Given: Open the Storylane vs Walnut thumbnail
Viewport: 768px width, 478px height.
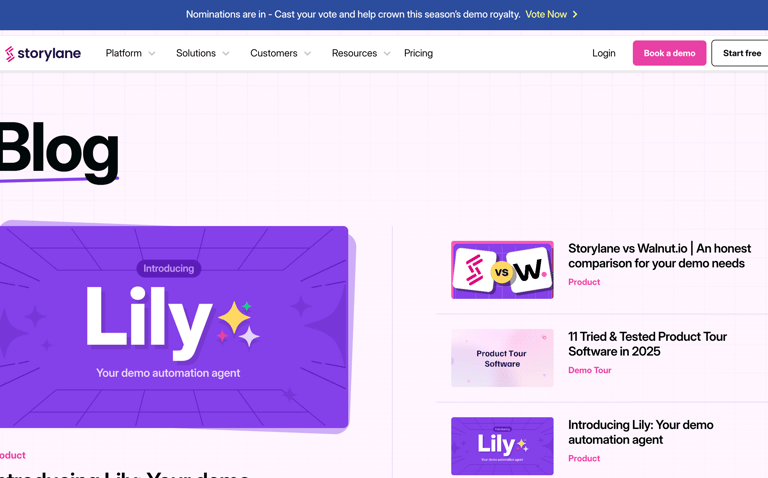Looking at the screenshot, I should tap(502, 269).
